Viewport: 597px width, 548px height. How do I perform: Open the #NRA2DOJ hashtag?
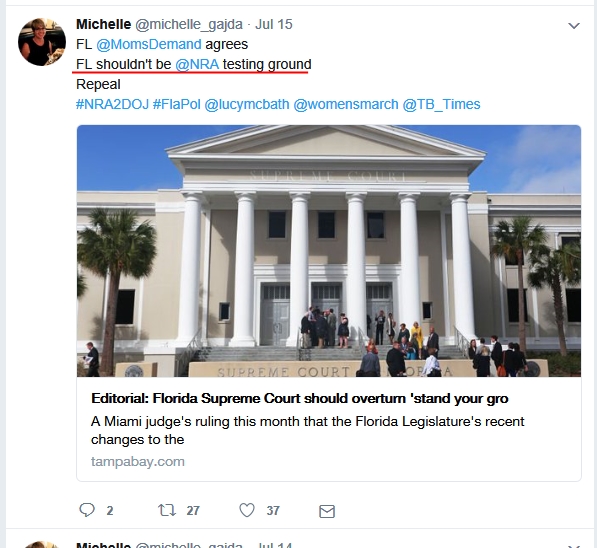click(112, 104)
